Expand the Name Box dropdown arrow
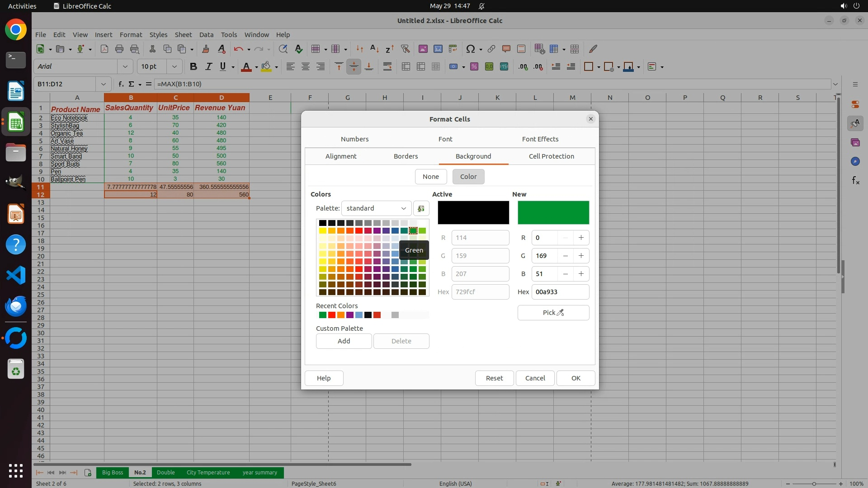 tap(104, 84)
